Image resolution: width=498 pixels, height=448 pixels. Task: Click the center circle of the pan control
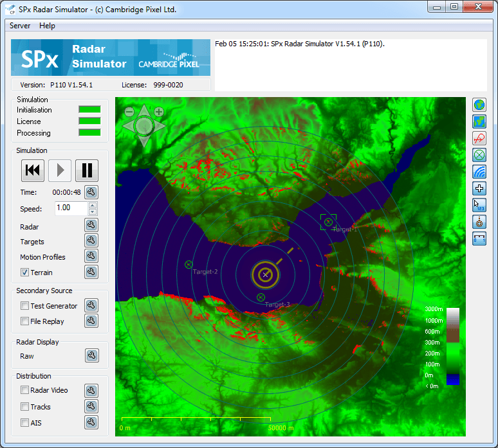(x=144, y=126)
